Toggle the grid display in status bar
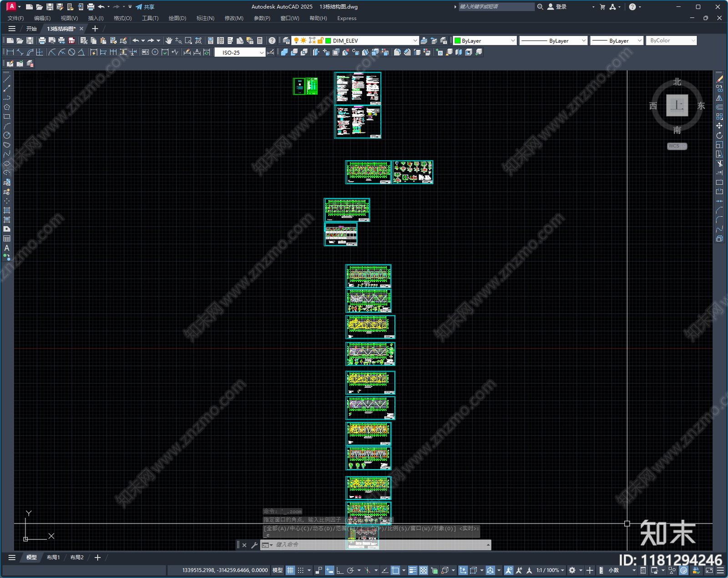This screenshot has width=728, height=578. [290, 570]
